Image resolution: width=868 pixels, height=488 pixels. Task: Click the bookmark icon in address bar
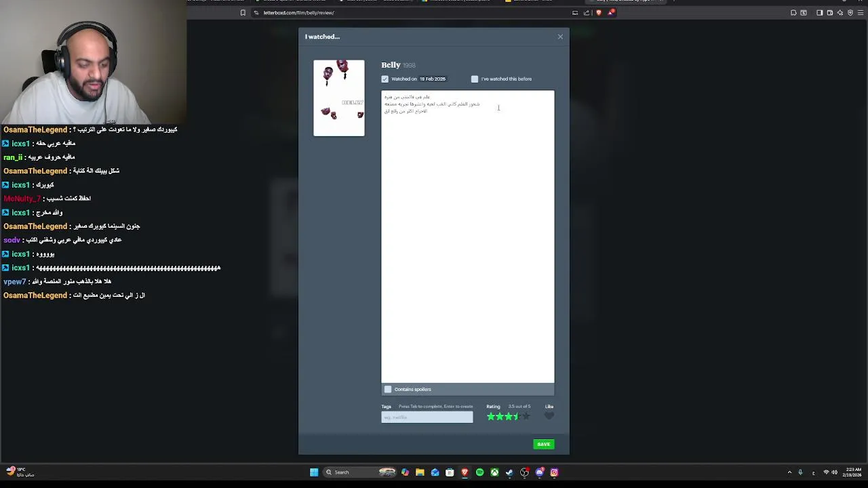pyautogui.click(x=243, y=13)
